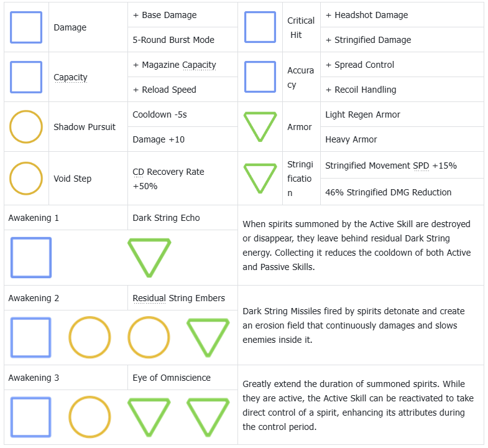The image size is (488, 448).
Task: Select the last green triangle under Awakening 3
Action: pyautogui.click(x=208, y=417)
